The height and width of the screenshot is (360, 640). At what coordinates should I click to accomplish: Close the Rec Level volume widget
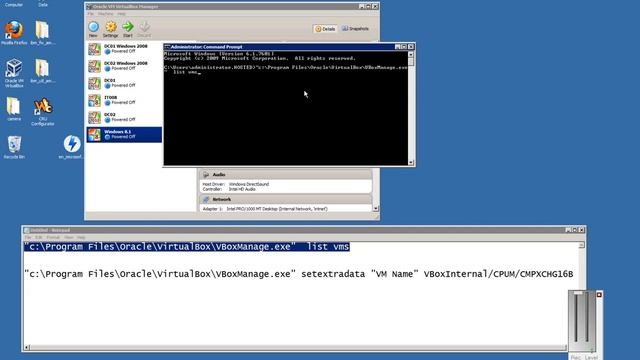[x=599, y=295]
